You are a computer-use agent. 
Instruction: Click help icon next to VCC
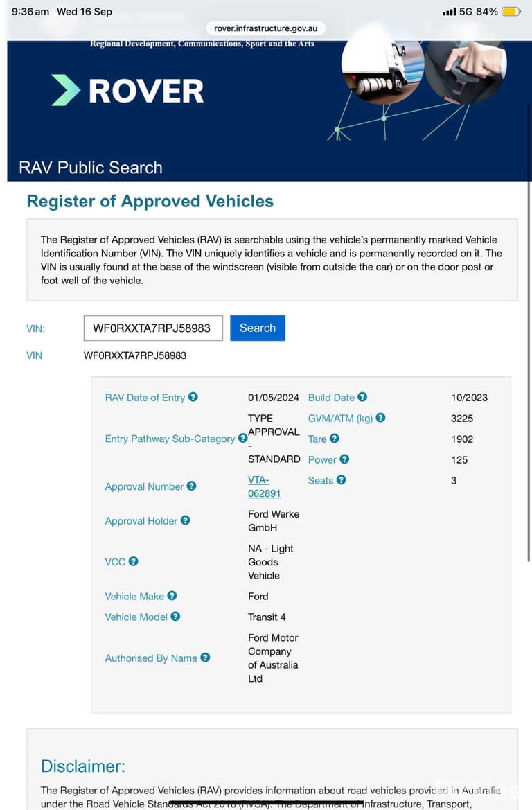133,561
